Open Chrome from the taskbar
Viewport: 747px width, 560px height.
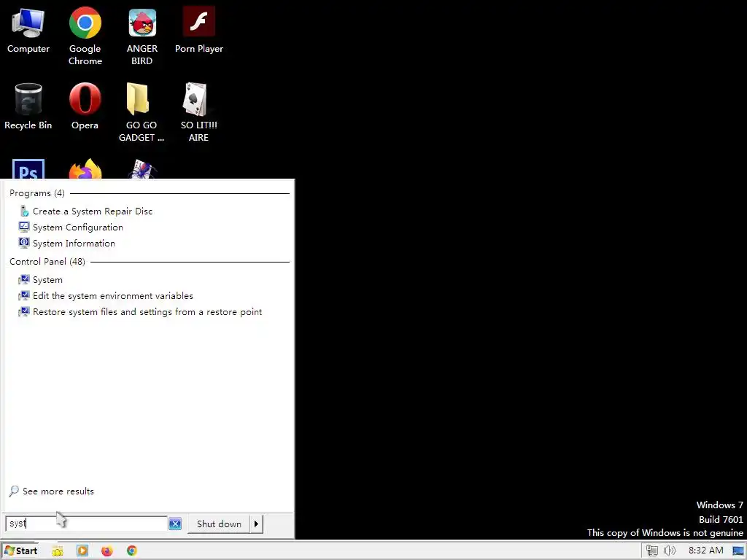pyautogui.click(x=132, y=551)
